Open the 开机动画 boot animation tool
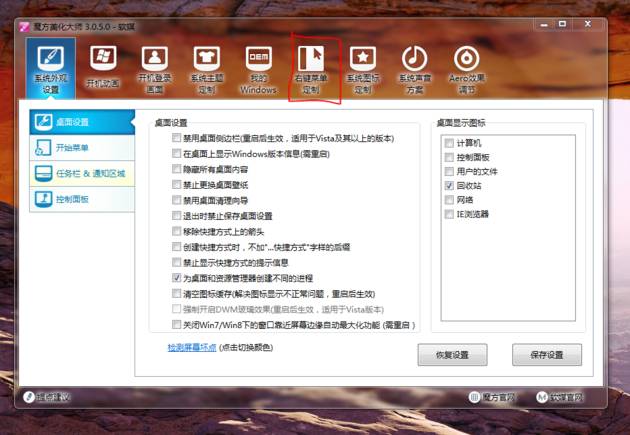 click(103, 67)
